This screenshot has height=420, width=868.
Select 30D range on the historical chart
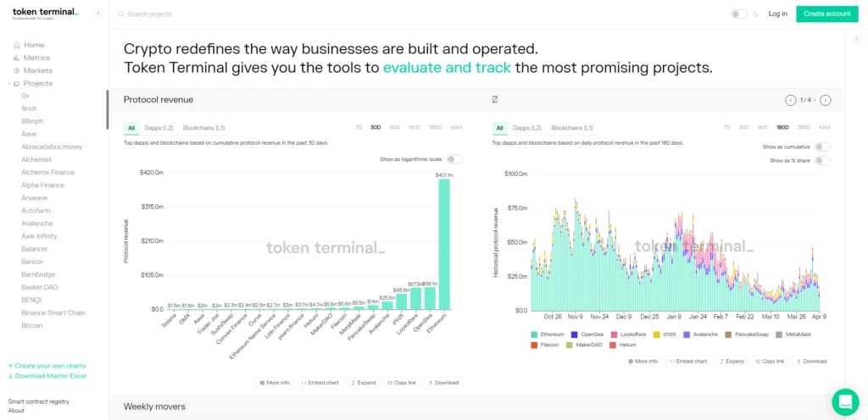744,128
